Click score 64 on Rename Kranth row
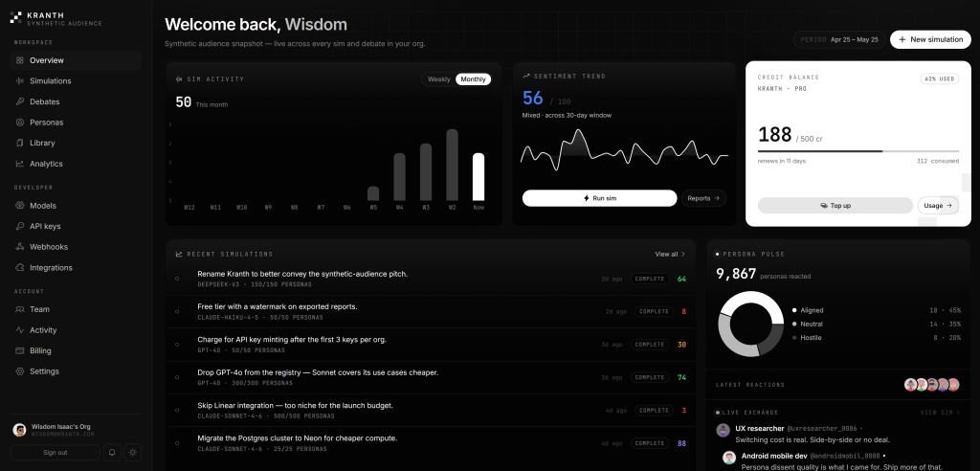The width and height of the screenshot is (980, 471). coord(681,279)
